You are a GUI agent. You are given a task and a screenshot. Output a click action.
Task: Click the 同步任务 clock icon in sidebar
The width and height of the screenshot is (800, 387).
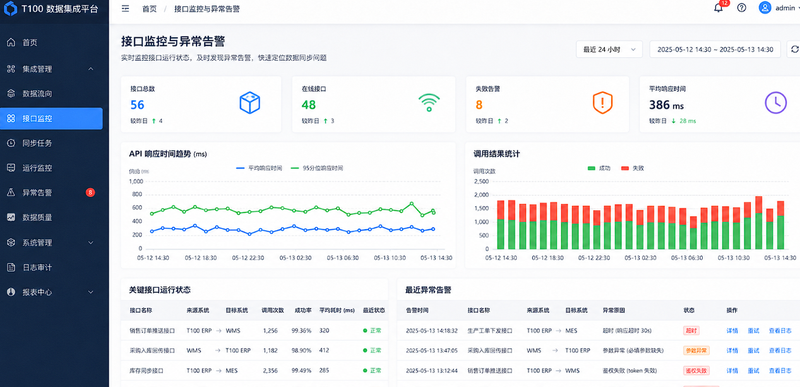point(11,143)
